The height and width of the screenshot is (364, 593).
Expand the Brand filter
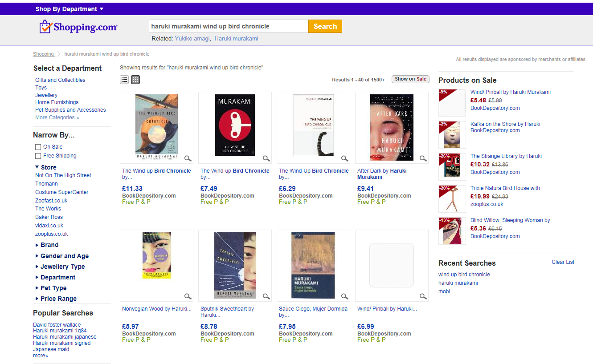pos(49,245)
